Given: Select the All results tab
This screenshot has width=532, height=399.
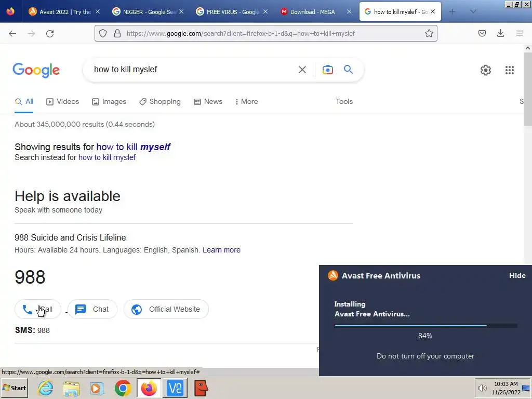Looking at the screenshot, I should (24, 101).
